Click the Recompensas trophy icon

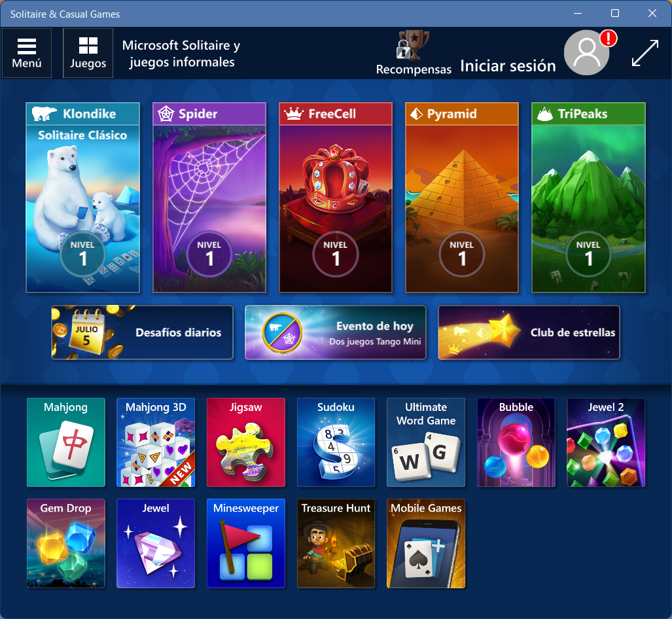tap(413, 47)
